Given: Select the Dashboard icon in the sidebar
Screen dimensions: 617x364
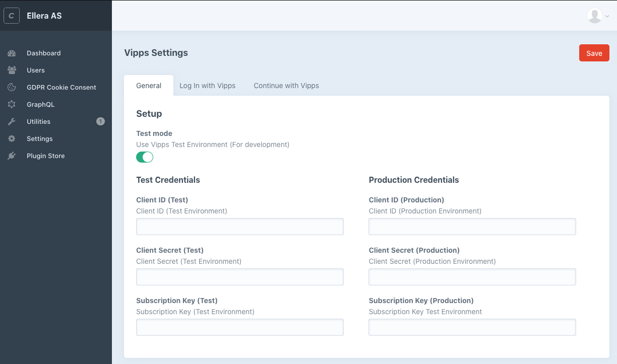Looking at the screenshot, I should [12, 53].
